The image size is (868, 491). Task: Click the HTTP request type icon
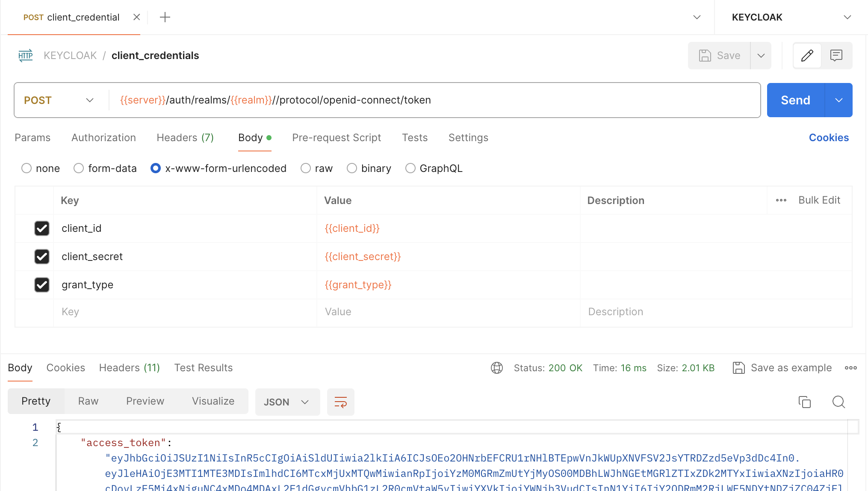(26, 56)
